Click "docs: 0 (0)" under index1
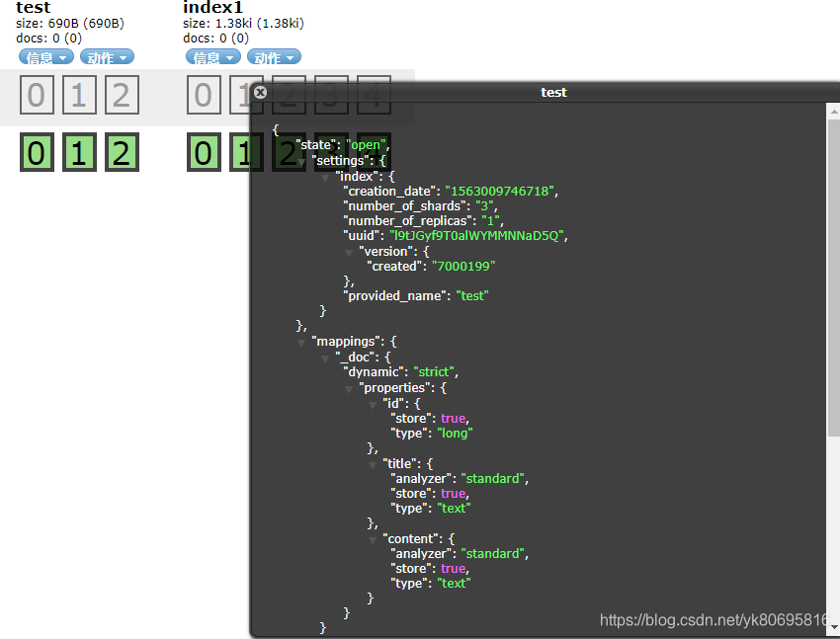840x639 pixels. (215, 39)
